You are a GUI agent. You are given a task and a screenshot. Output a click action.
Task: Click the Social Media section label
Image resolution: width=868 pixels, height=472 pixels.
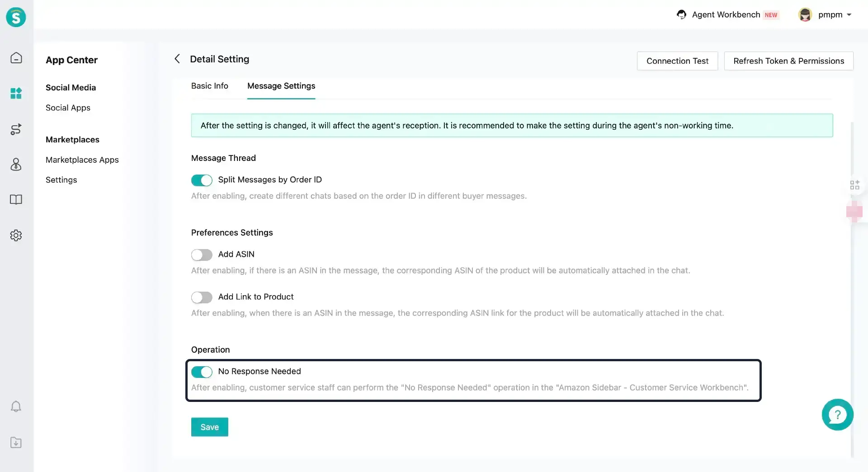pos(71,87)
